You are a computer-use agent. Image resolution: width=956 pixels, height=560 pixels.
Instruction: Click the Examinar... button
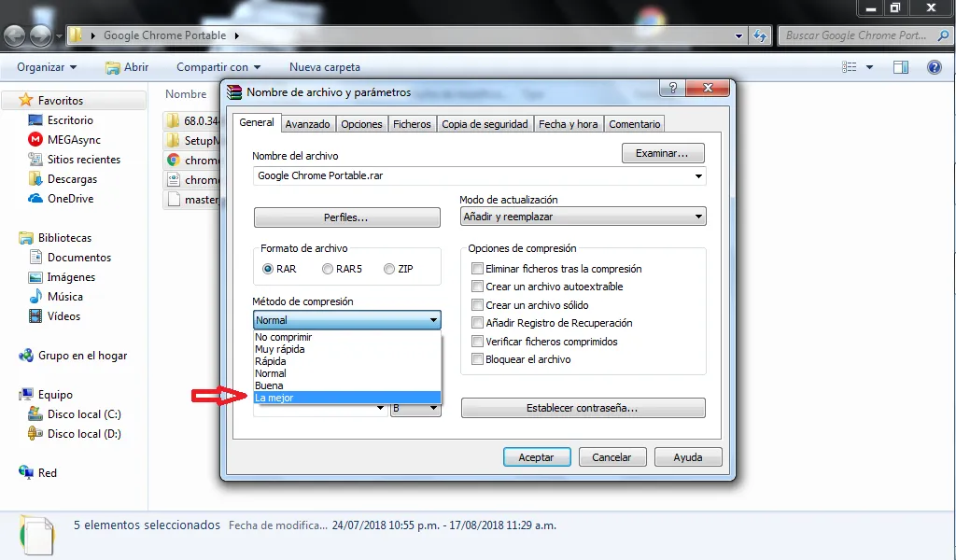tap(663, 153)
